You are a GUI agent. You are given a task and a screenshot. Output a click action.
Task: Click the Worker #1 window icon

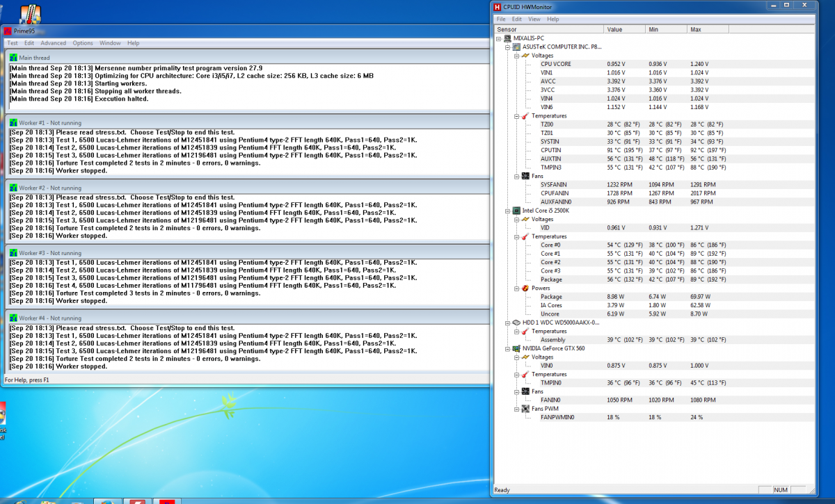(x=13, y=122)
